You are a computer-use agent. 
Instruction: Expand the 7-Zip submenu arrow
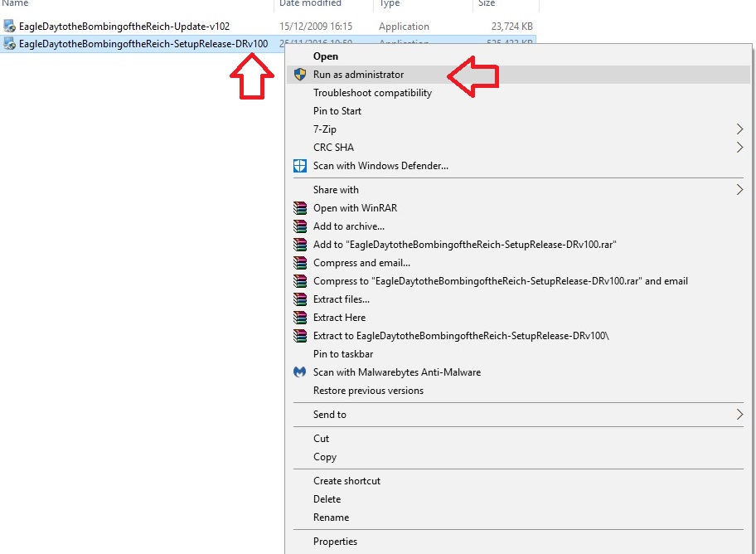pos(739,129)
